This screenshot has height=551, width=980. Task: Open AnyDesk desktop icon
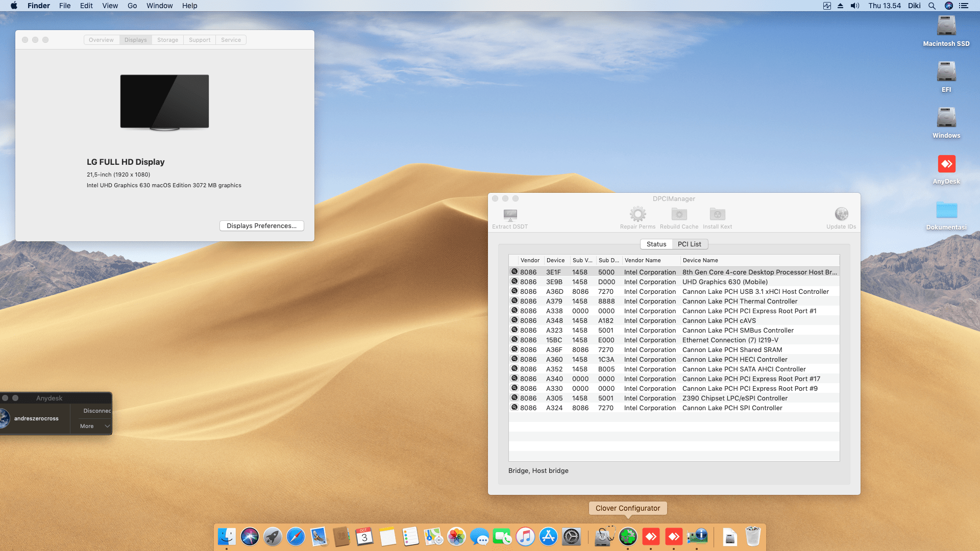click(946, 164)
